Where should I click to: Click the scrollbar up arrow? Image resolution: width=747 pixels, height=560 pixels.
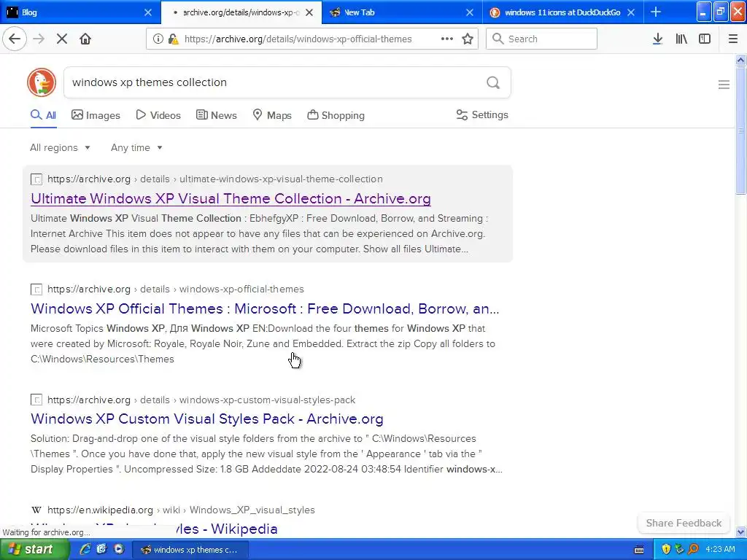click(740, 60)
